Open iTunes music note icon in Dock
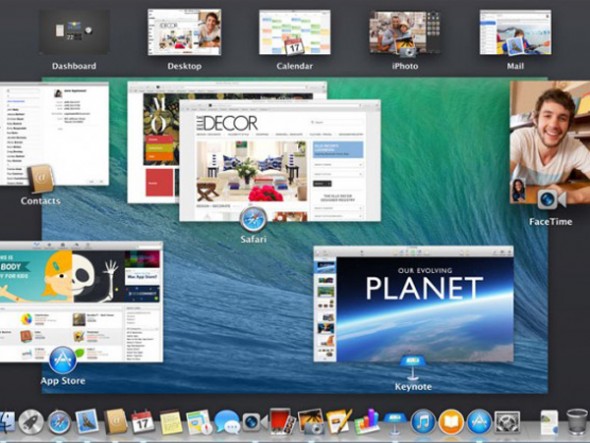The width and height of the screenshot is (590, 443). 423,422
